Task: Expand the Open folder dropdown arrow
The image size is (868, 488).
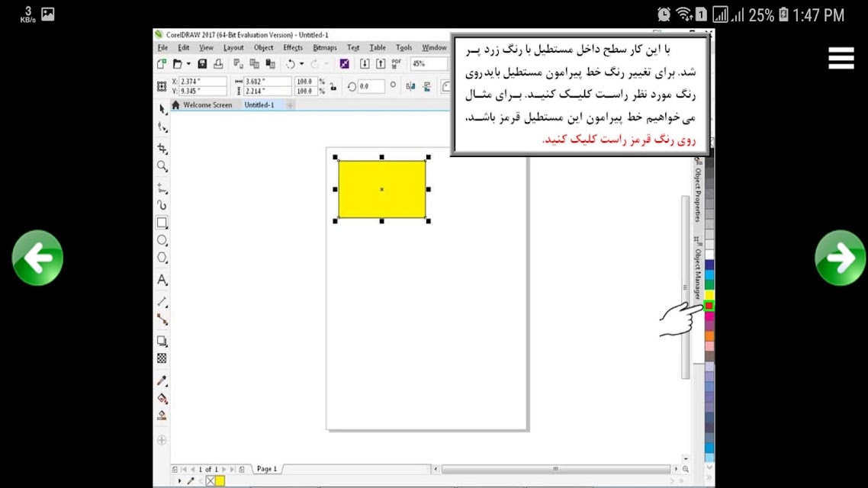Action: (188, 64)
